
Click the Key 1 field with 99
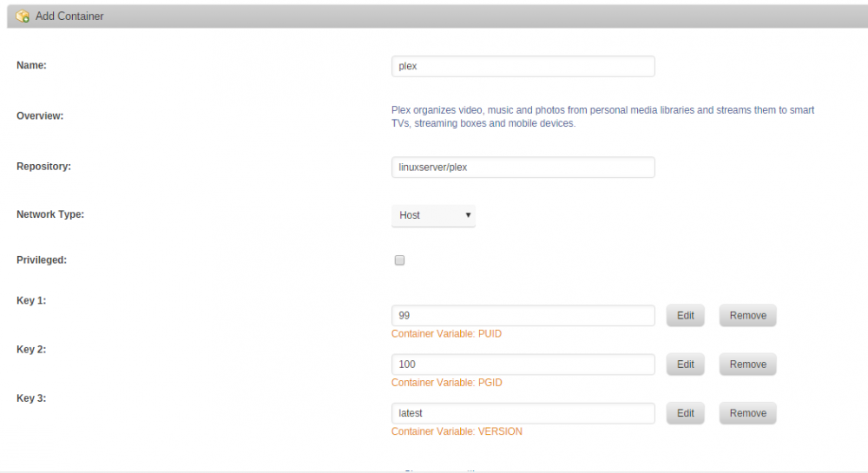(x=523, y=315)
